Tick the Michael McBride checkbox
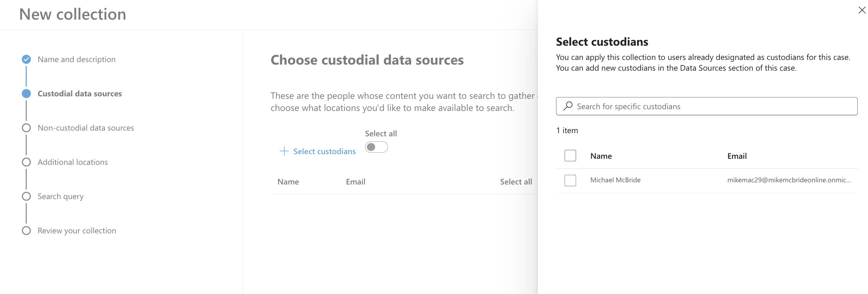Image resolution: width=868 pixels, height=294 pixels. coord(570,180)
